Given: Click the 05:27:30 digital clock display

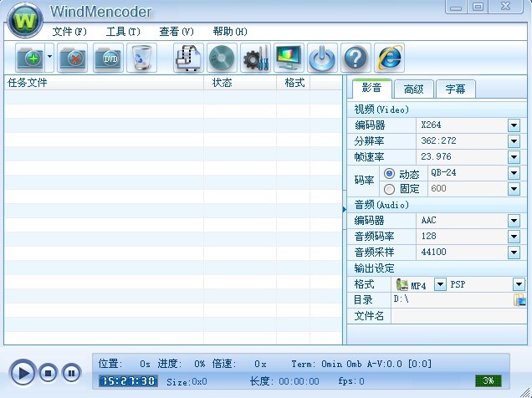Looking at the screenshot, I should tap(128, 381).
